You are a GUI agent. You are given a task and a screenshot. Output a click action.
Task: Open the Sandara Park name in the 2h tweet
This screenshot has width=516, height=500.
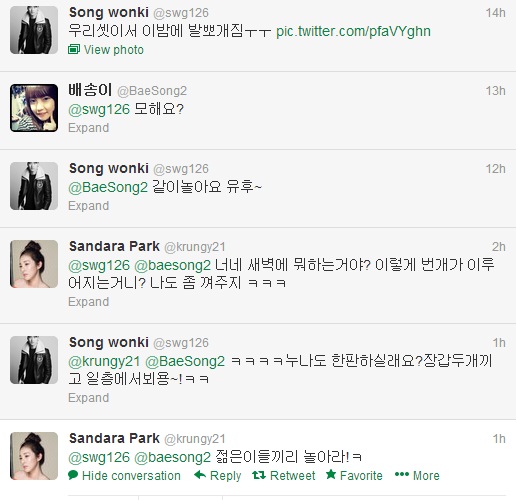pos(114,246)
